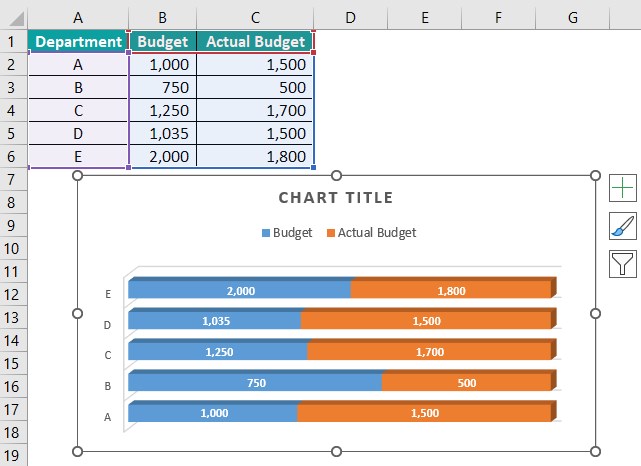Click the Department header cell

click(78, 41)
